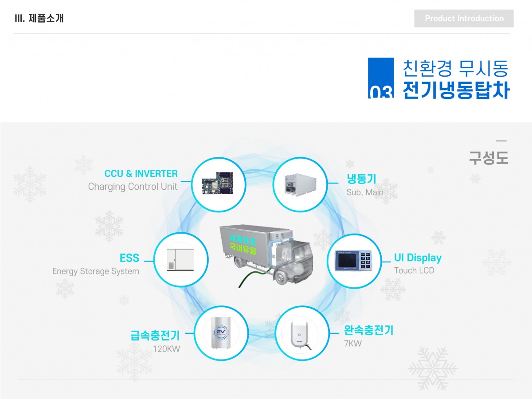Click the 'UI Display' heading label
The width and height of the screenshot is (532, 399).
(x=418, y=258)
